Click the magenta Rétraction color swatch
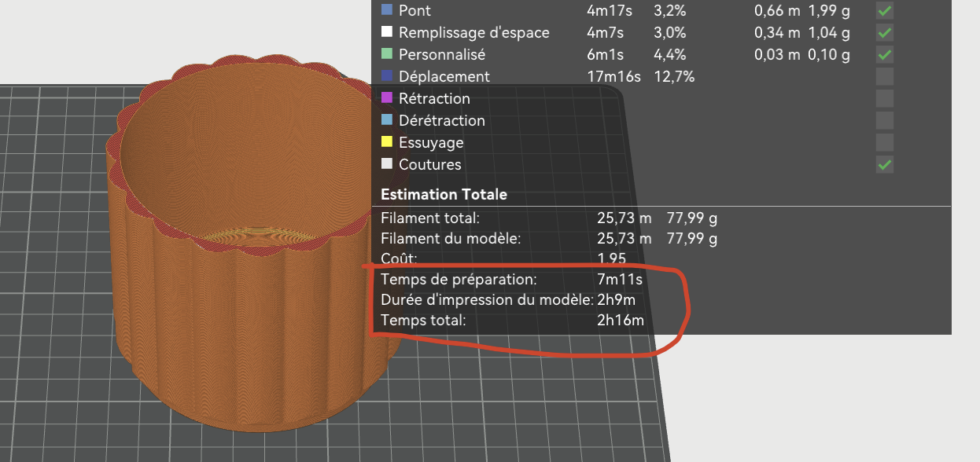The image size is (980, 462). tap(387, 98)
